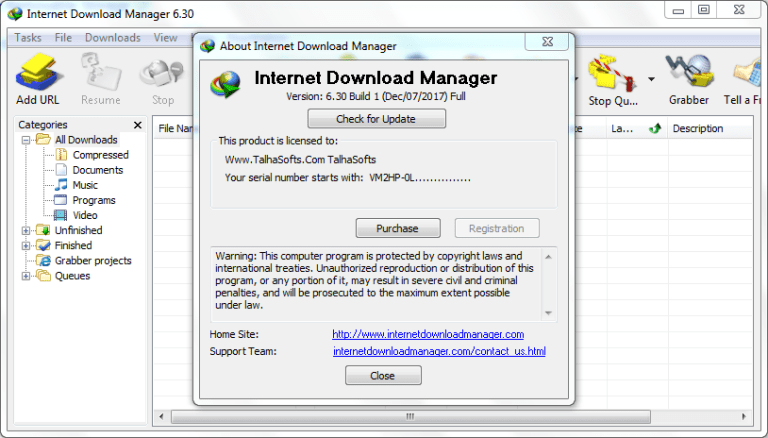Open the Tasks menu

coord(28,38)
